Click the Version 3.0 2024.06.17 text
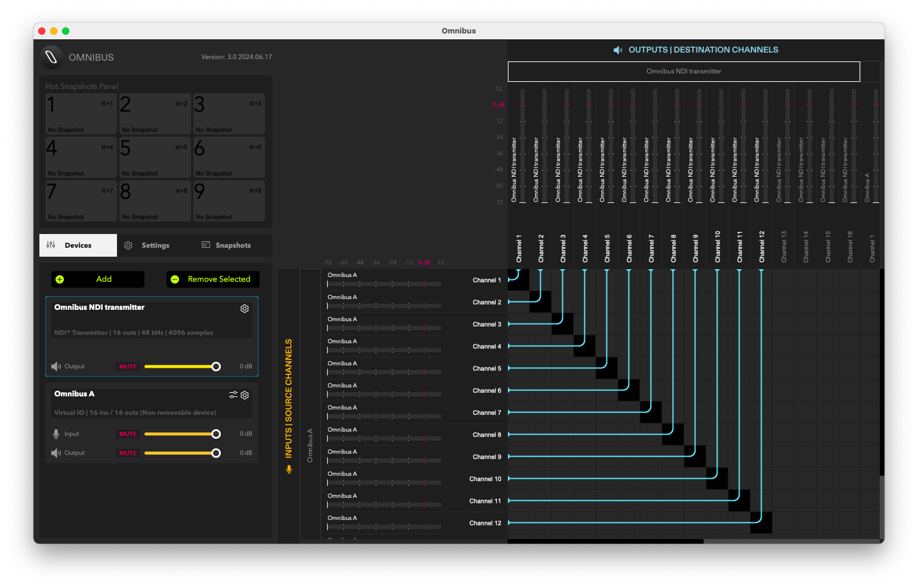This screenshot has width=918, height=588. pyautogui.click(x=236, y=57)
